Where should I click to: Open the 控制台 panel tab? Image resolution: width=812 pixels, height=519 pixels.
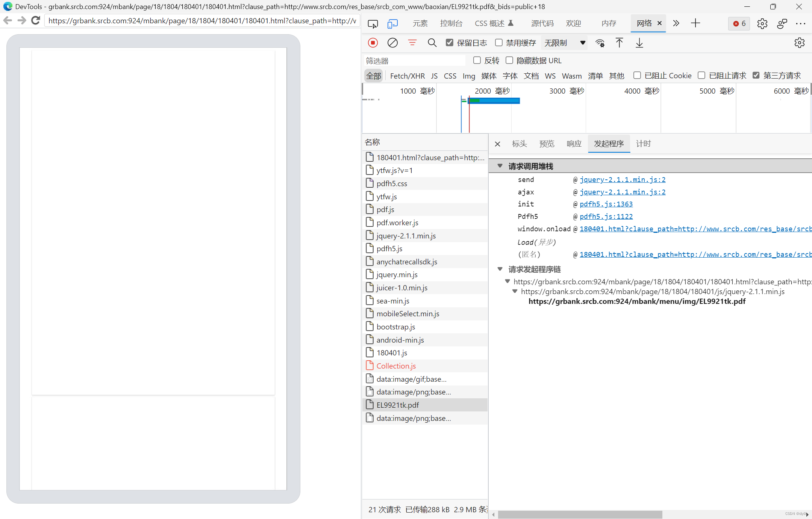point(451,23)
